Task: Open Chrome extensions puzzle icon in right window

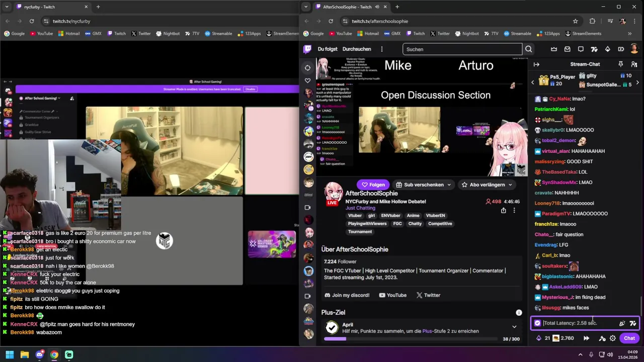Action: [592, 21]
